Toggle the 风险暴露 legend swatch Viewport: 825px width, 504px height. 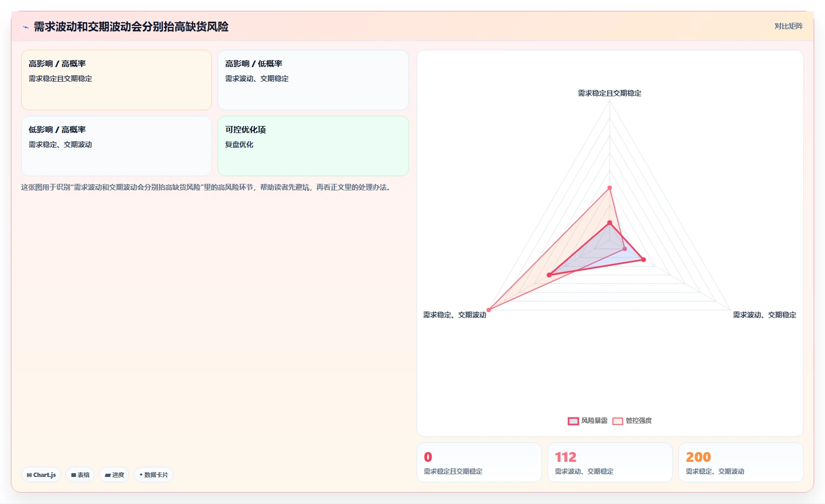[573, 421]
